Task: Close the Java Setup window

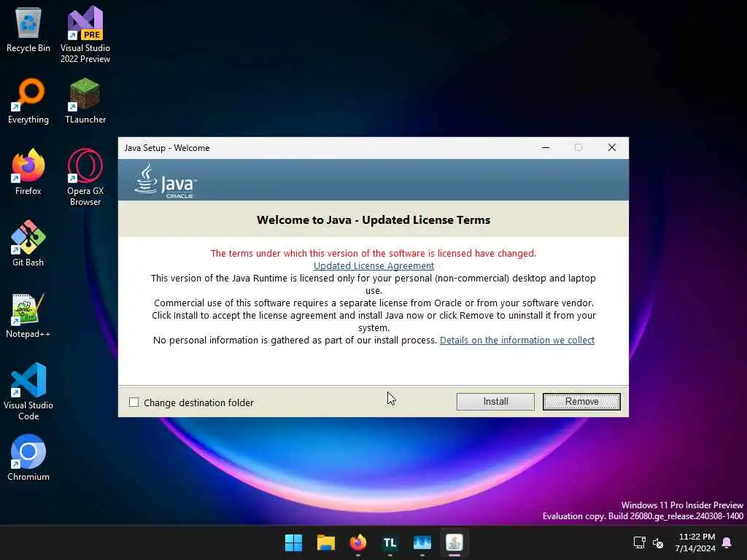Action: (x=612, y=147)
